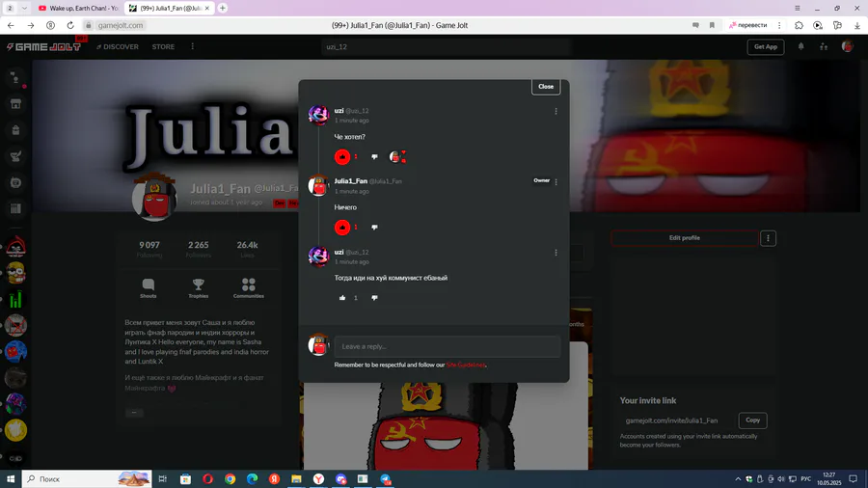Click the перевести translate button

[x=747, y=25]
